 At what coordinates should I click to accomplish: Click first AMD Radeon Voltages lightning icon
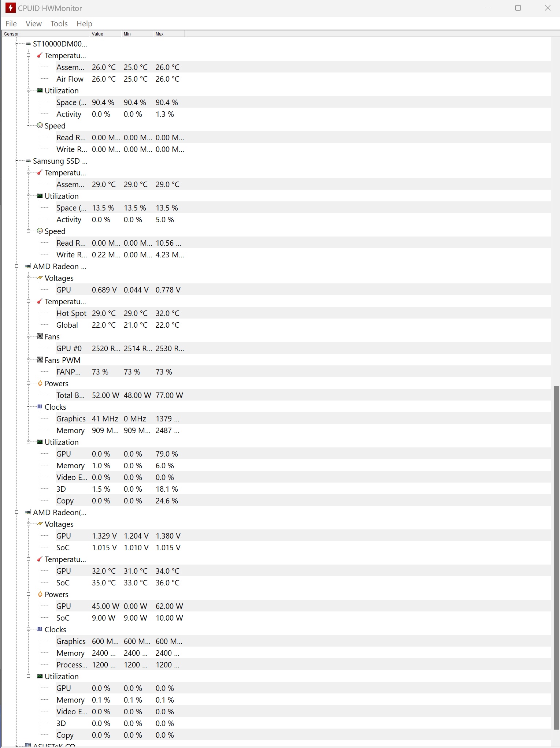point(40,278)
